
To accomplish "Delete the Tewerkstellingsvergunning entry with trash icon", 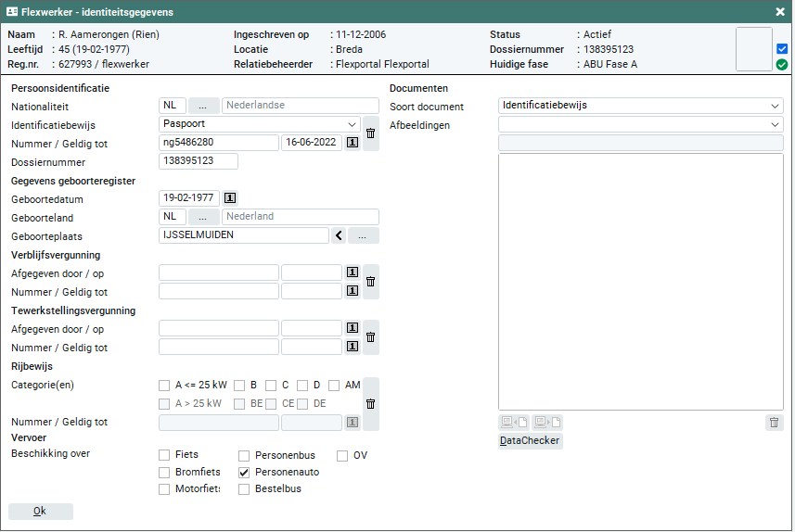I will point(370,337).
